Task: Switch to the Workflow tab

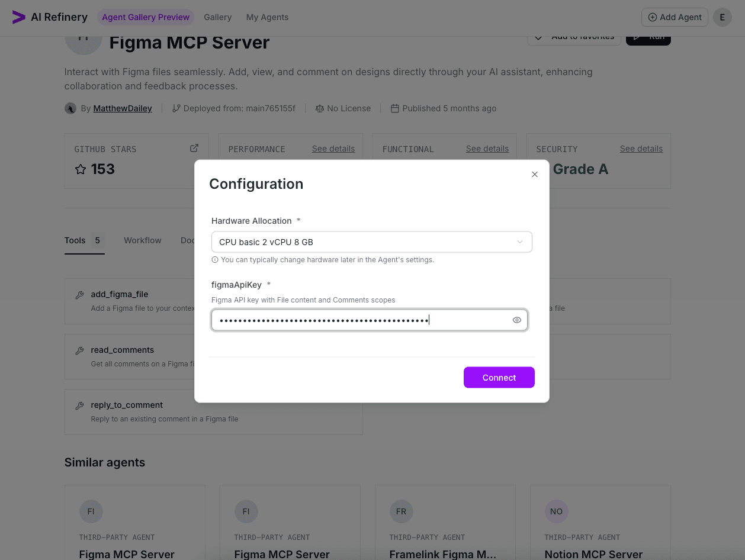Action: (x=142, y=240)
